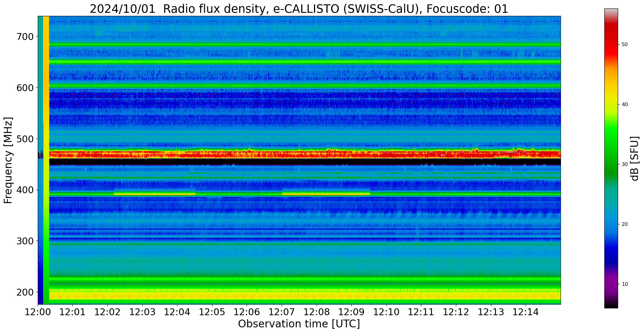Viewport: 644px width, 333px height.
Task: Click the 400 frequency tick label
Action: point(25,190)
